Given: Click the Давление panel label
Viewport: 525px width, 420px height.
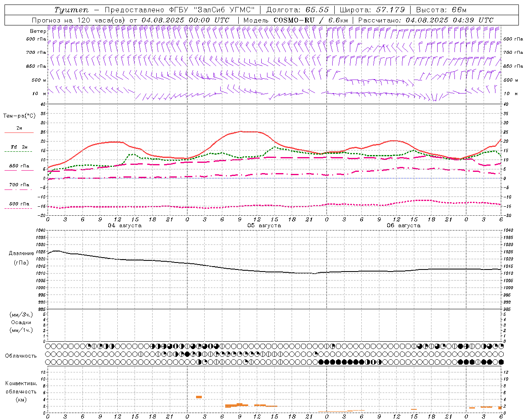Looking at the screenshot, I should [x=21, y=253].
